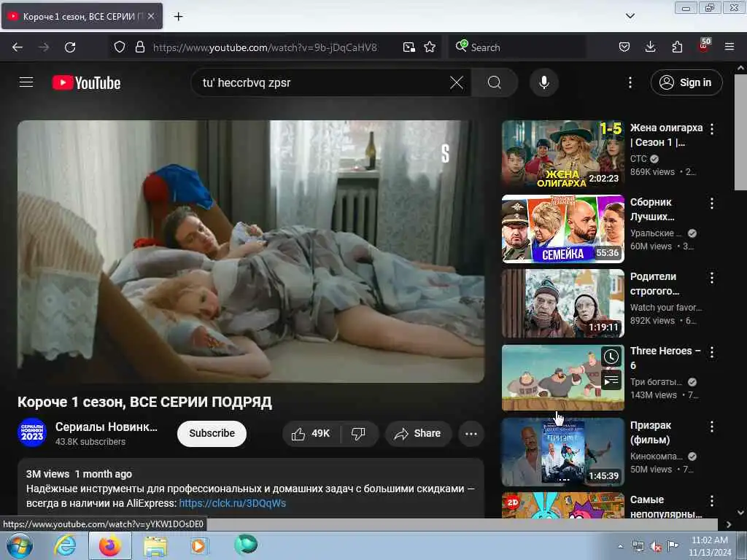The width and height of the screenshot is (747, 560).
Task: Launch Internet Explorer from taskbar
Action: click(65, 545)
